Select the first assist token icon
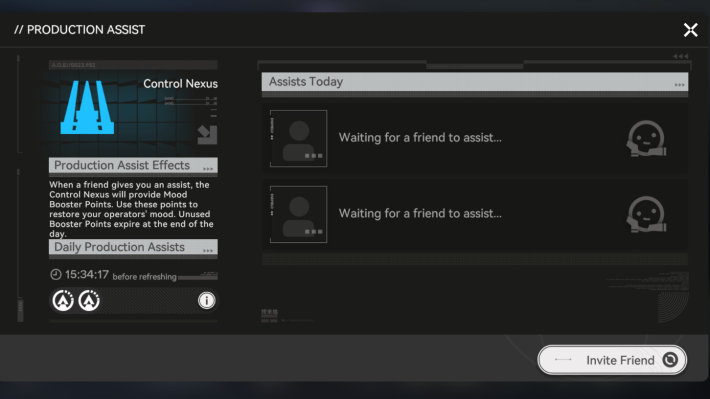The height and width of the screenshot is (399, 710). (x=63, y=300)
